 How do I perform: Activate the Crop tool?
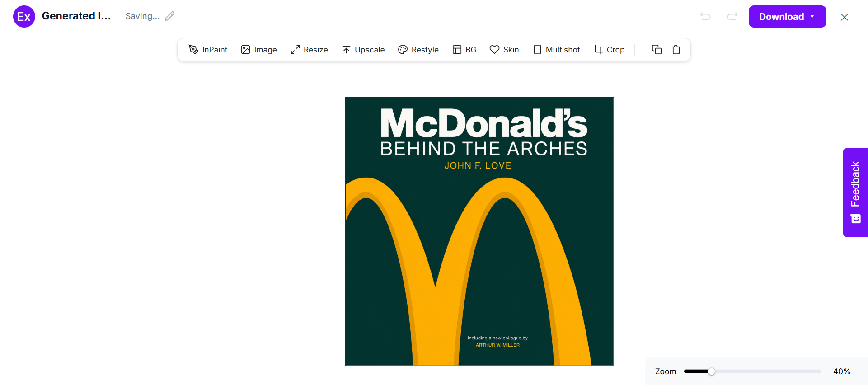point(609,50)
